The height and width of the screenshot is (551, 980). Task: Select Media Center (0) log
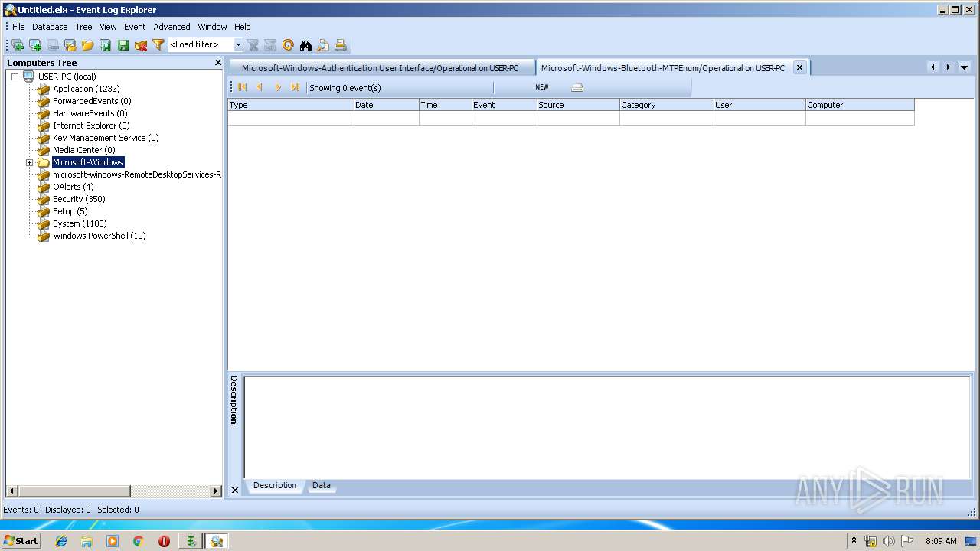click(83, 150)
